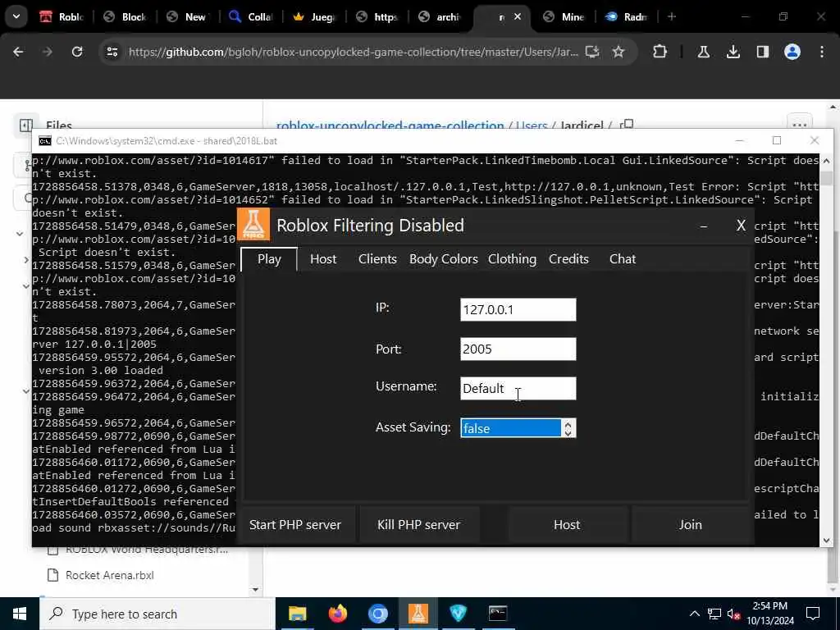The height and width of the screenshot is (630, 840).
Task: Open the Chrome three-dot menu
Action: pyautogui.click(x=822, y=52)
